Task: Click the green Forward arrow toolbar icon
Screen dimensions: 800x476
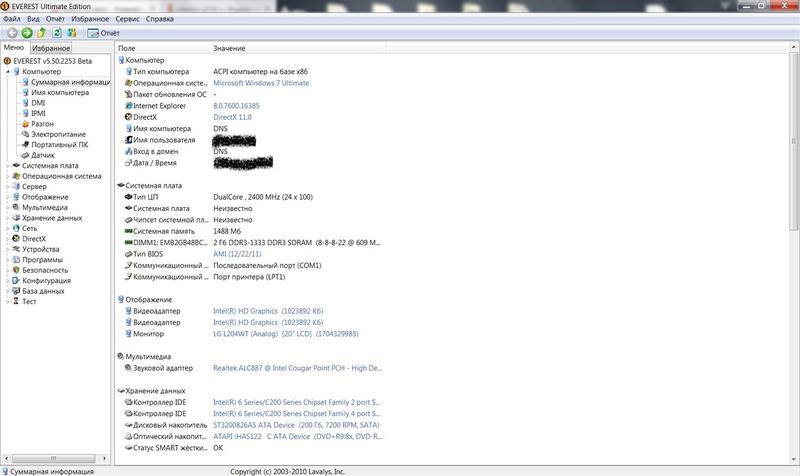Action: tap(27, 33)
